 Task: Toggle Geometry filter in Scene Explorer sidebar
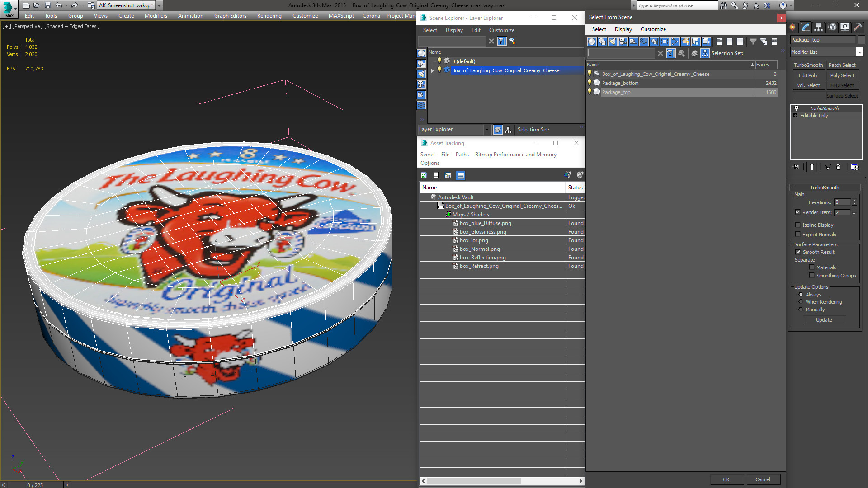(421, 53)
